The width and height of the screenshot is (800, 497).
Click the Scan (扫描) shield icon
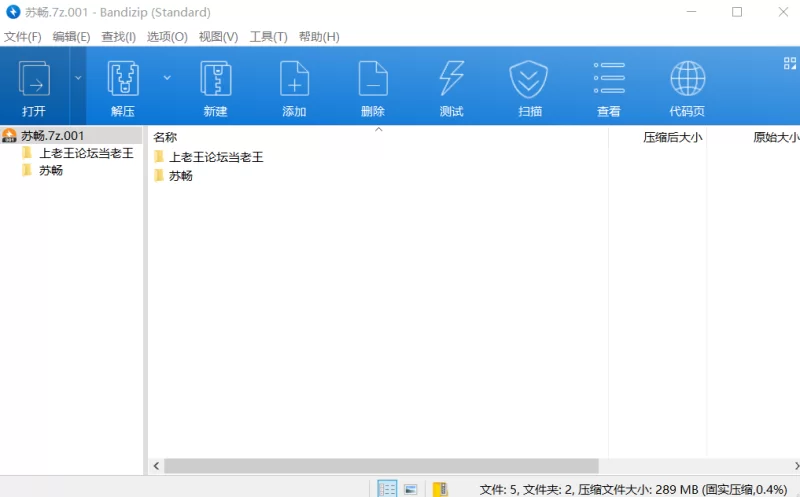(x=529, y=79)
